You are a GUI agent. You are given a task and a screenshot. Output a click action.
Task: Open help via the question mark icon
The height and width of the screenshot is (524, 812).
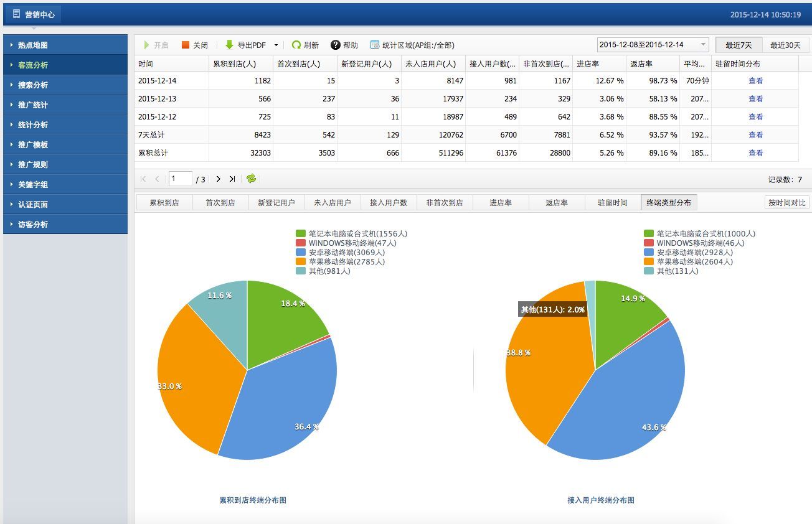coord(336,45)
